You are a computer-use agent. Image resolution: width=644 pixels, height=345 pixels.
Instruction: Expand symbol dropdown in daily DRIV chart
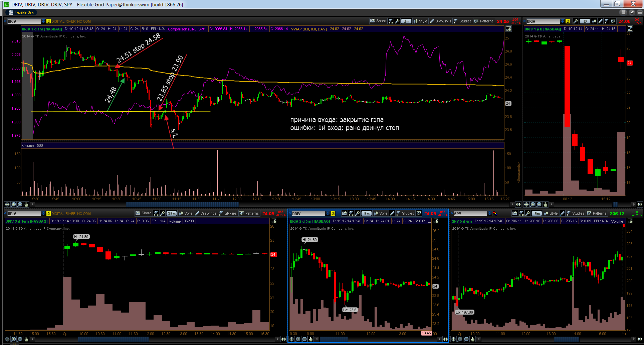(563, 21)
